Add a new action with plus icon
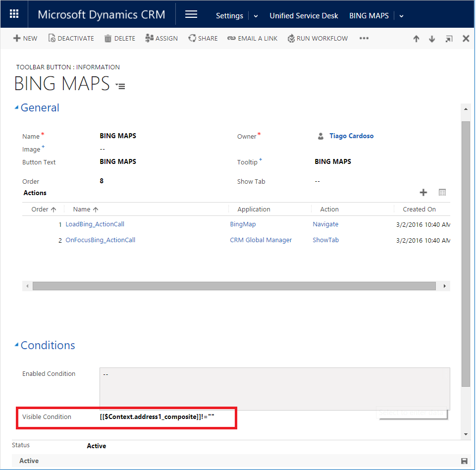Screen dimensions: 476x470 [423, 193]
